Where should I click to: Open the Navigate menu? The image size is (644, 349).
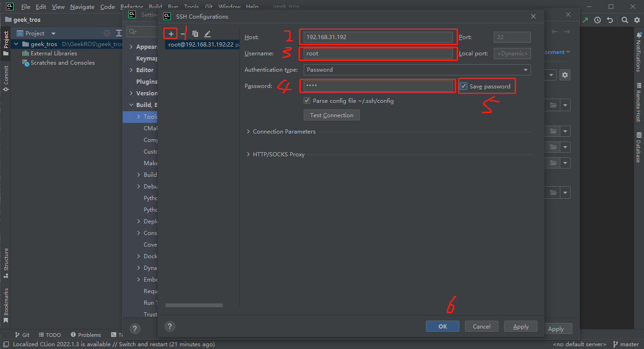(x=82, y=7)
